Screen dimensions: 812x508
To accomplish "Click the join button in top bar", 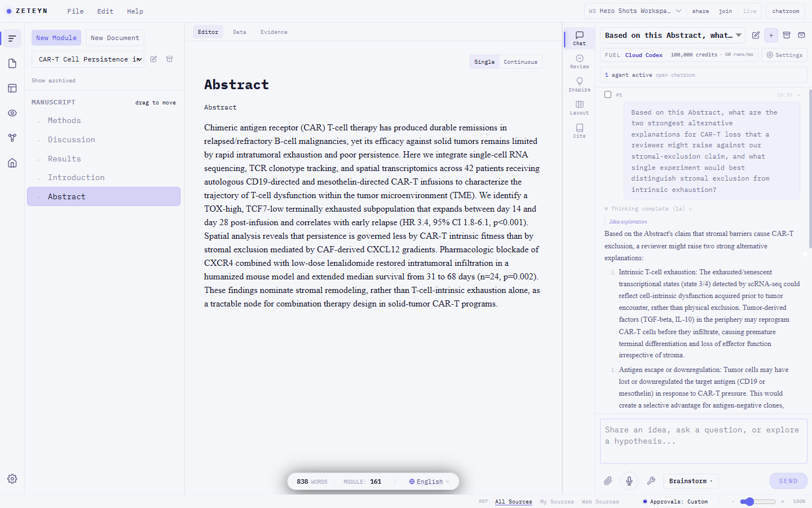I will [725, 11].
